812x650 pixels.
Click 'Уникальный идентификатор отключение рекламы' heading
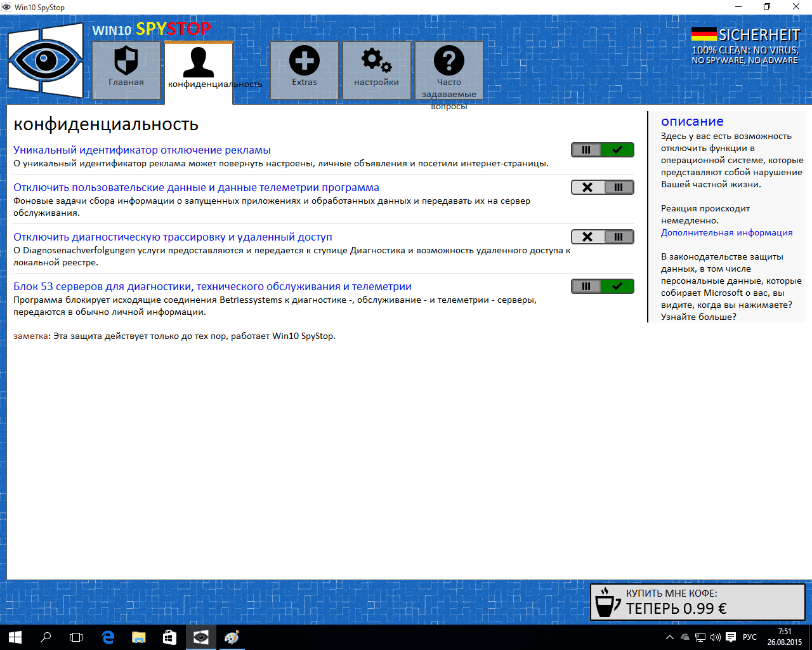142,150
